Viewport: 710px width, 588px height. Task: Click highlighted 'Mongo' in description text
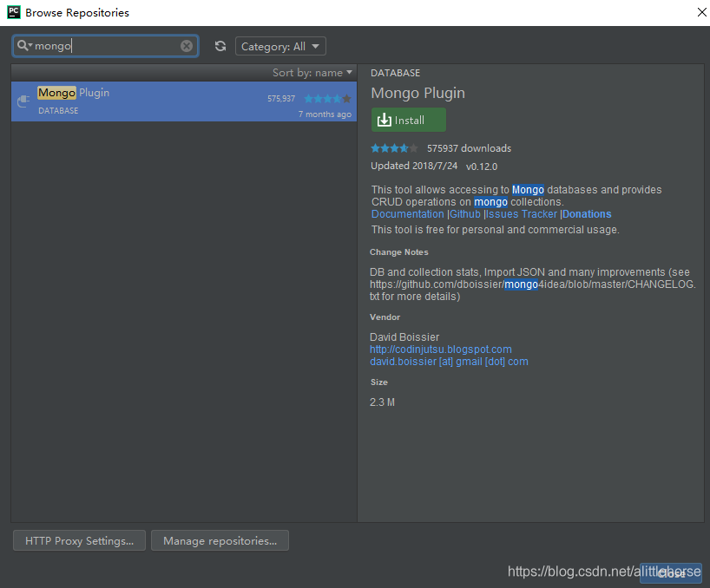528,190
